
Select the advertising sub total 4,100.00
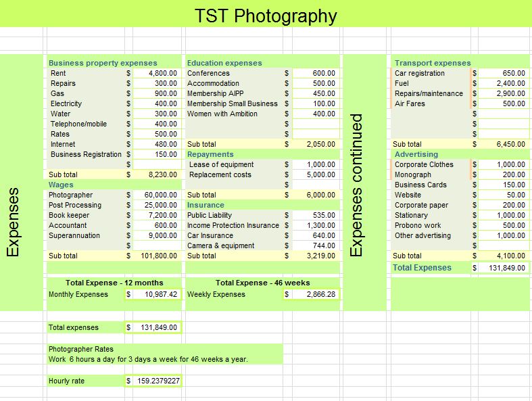(504, 256)
